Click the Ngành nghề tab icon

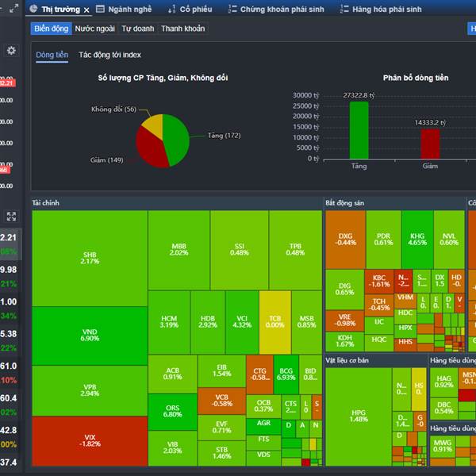click(x=100, y=9)
